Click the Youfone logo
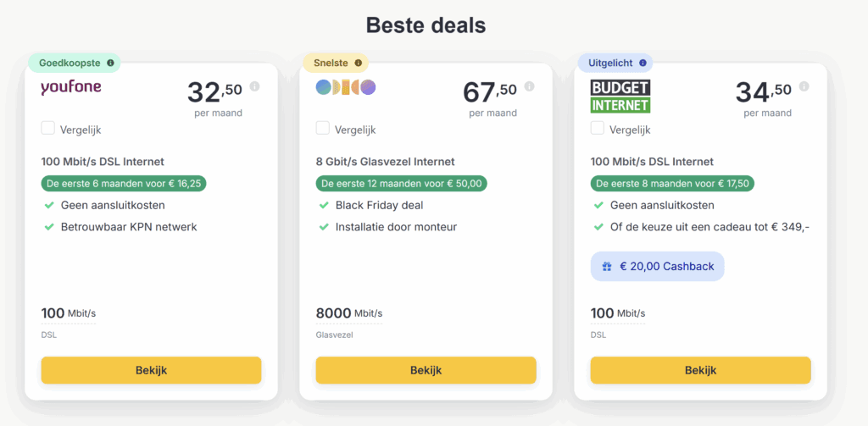The height and width of the screenshot is (426, 868). coord(70,88)
